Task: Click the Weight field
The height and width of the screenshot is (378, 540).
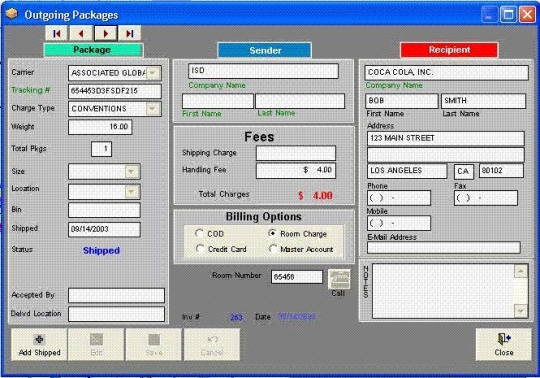Action: click(100, 127)
